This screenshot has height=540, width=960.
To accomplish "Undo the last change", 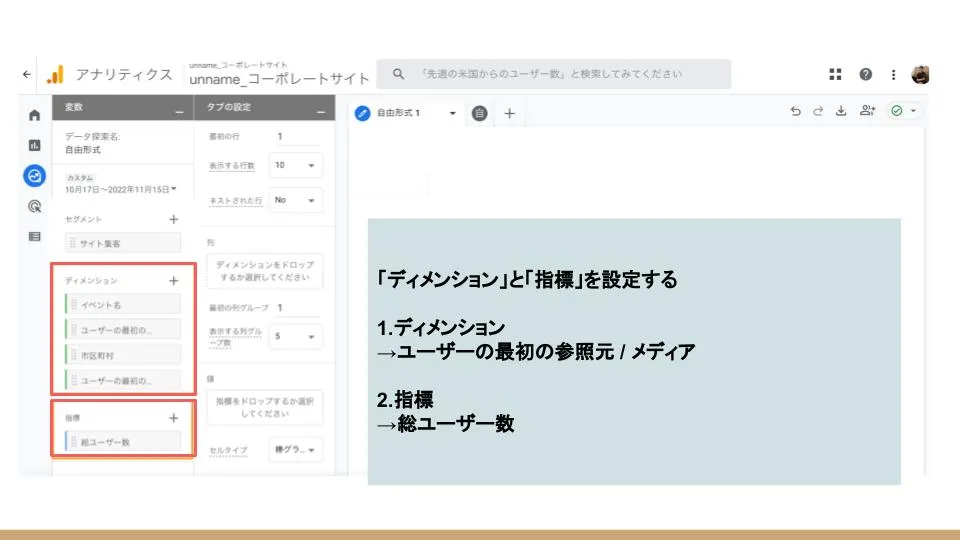I will click(x=795, y=111).
